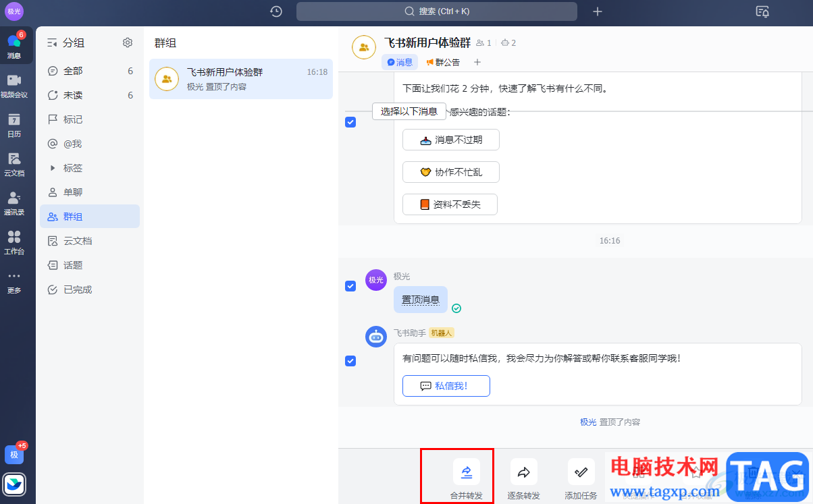Select 已完成 filter
This screenshot has height=504, width=813.
[90, 289]
